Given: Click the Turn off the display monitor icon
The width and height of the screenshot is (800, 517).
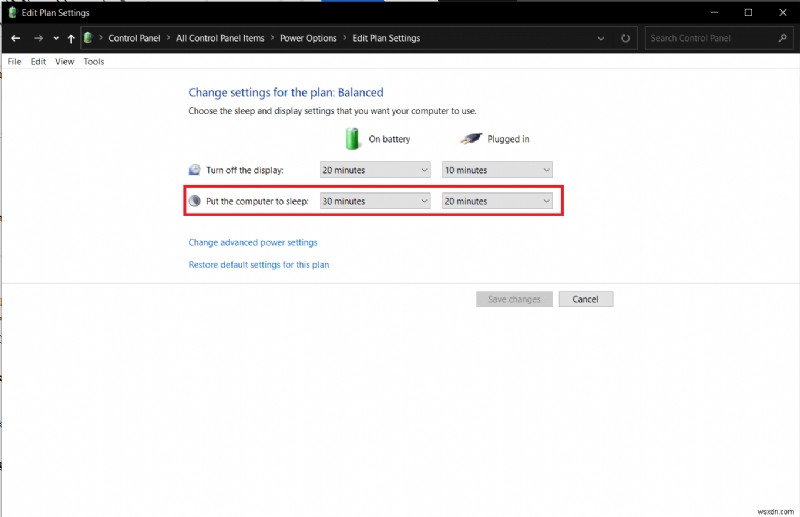Looking at the screenshot, I should (x=194, y=170).
